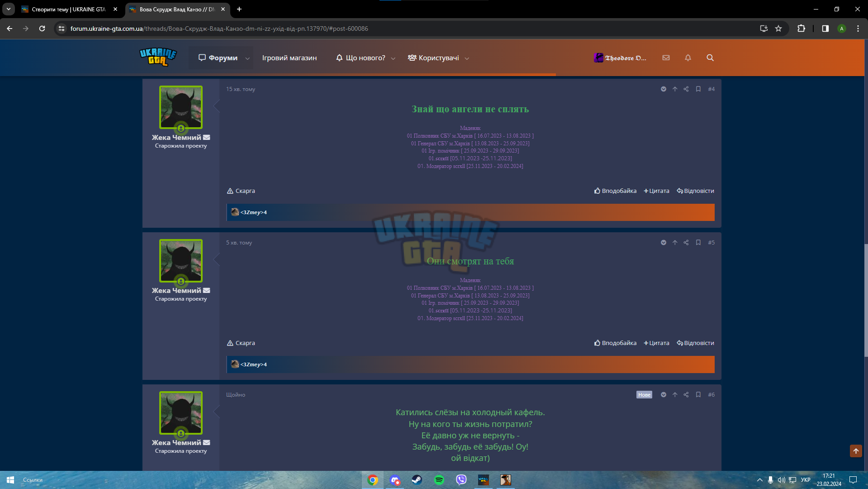Image resolution: width=868 pixels, height=489 pixels.
Task: Open Що нового? menu item
Action: click(x=360, y=58)
